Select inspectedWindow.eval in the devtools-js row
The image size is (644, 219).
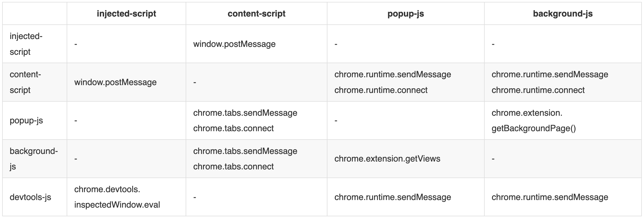tap(117, 205)
